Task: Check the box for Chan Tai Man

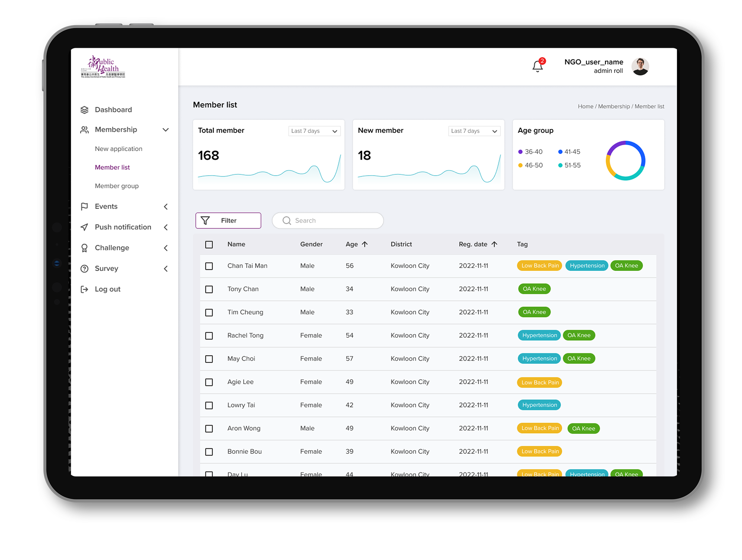Action: coord(209,266)
